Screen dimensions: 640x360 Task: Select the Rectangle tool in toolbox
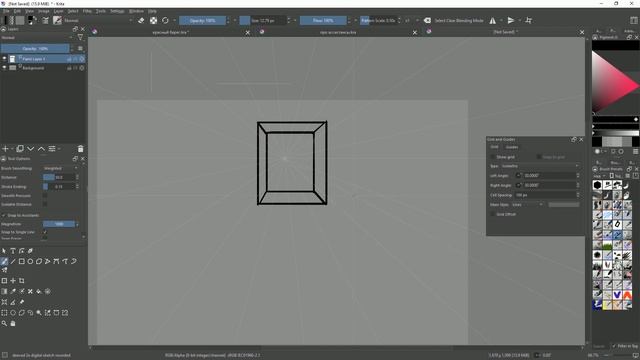[x=22, y=261]
